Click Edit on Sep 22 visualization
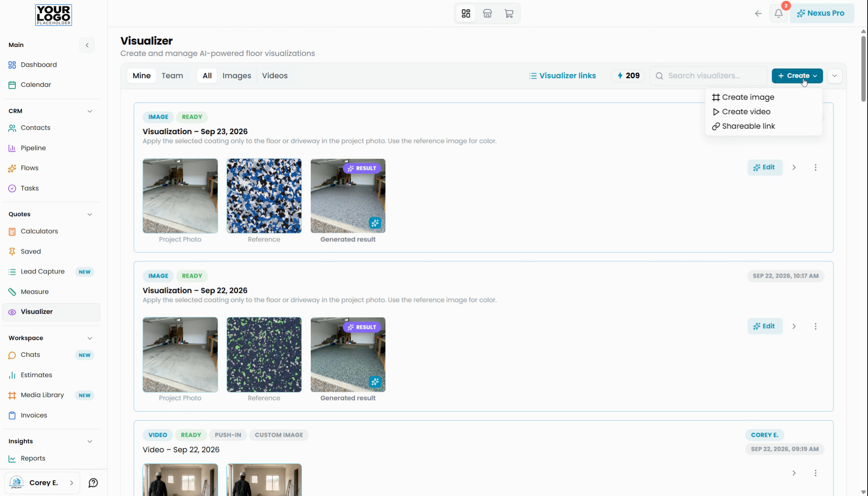868x496 pixels. 765,326
